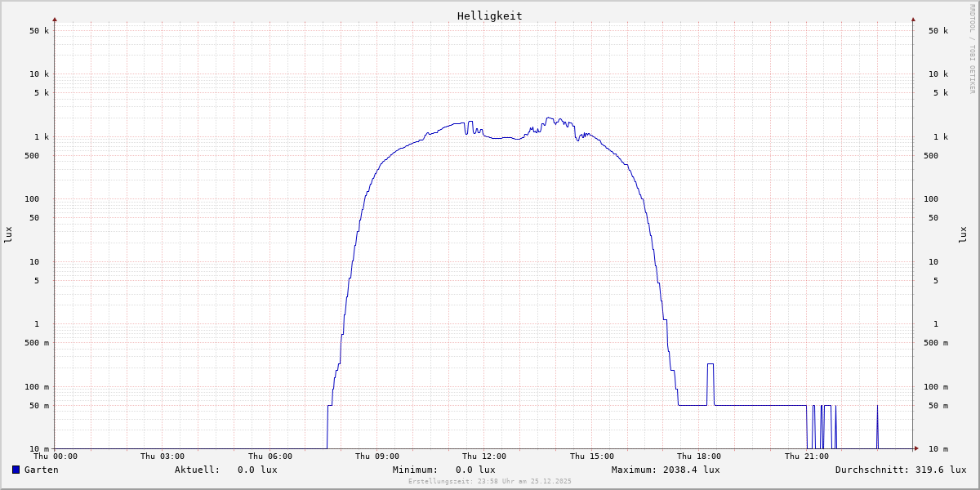Click the left vertical lux axis label
Screen dimensions: 980x490
pos(8,234)
